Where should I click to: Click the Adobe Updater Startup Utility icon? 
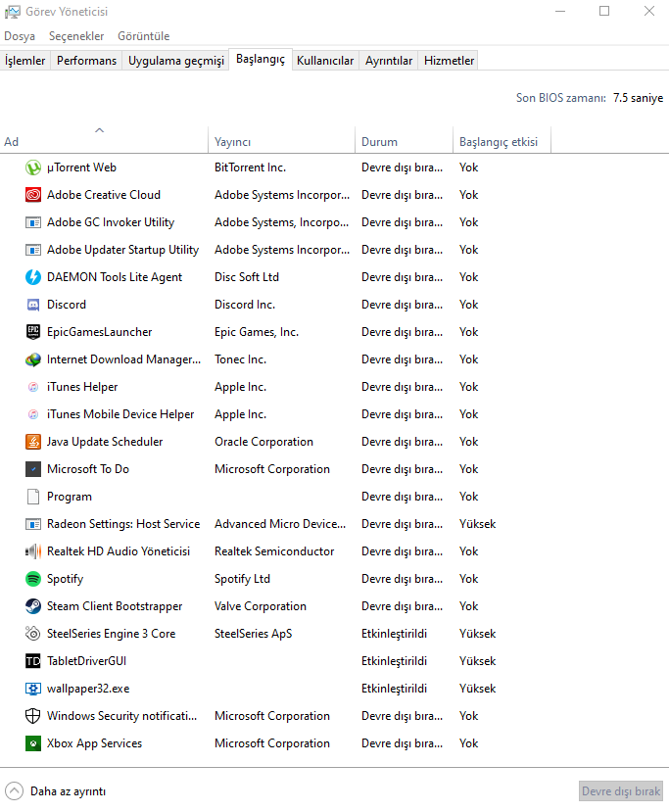[33, 250]
